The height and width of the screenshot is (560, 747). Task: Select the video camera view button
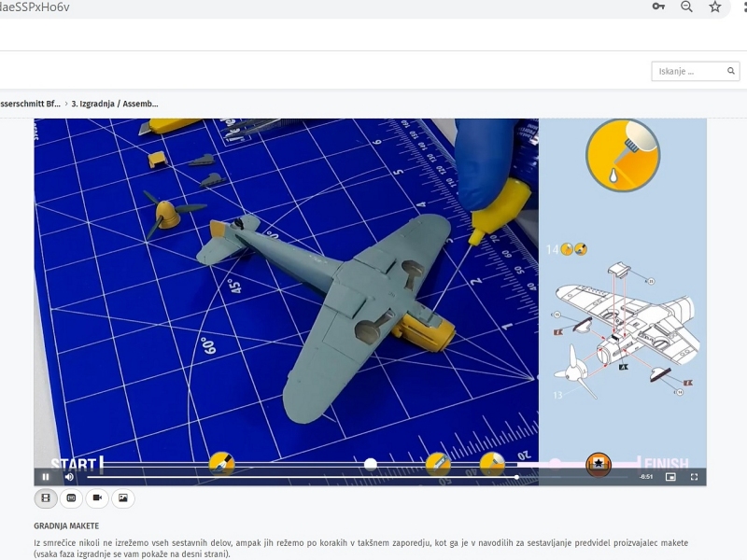97,498
